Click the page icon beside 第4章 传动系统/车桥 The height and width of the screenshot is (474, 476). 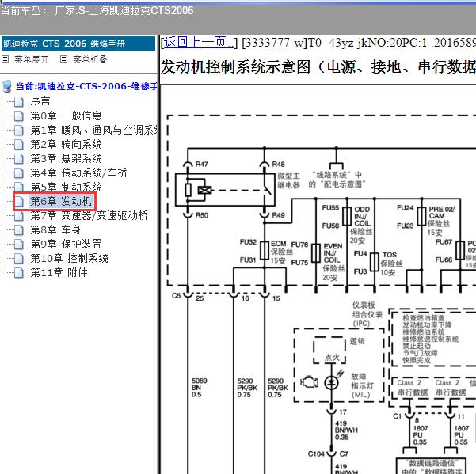click(19, 173)
